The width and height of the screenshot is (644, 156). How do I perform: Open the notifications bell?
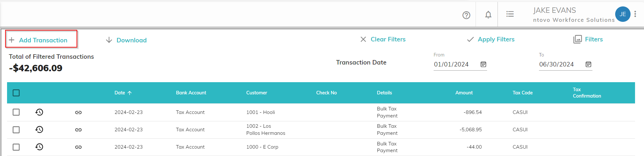coord(488,15)
